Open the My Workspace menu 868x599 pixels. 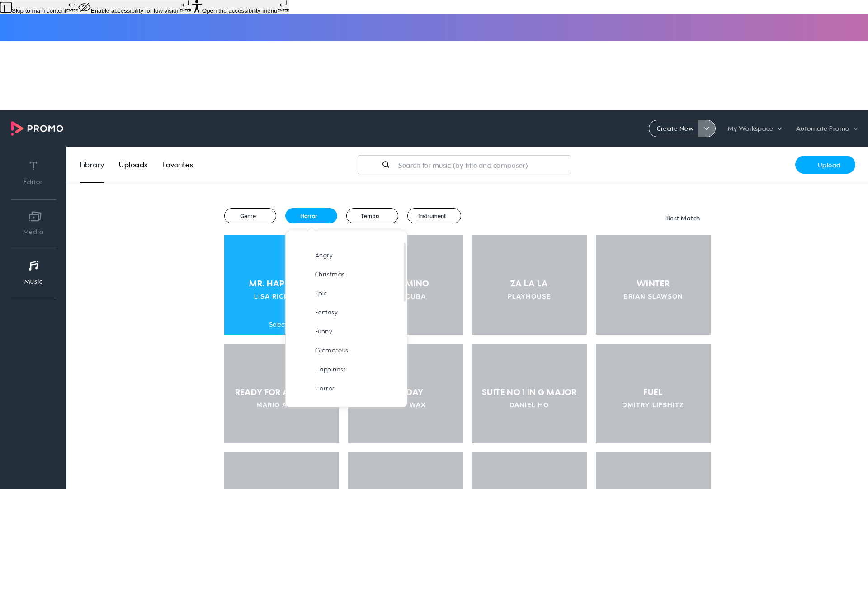(x=755, y=128)
